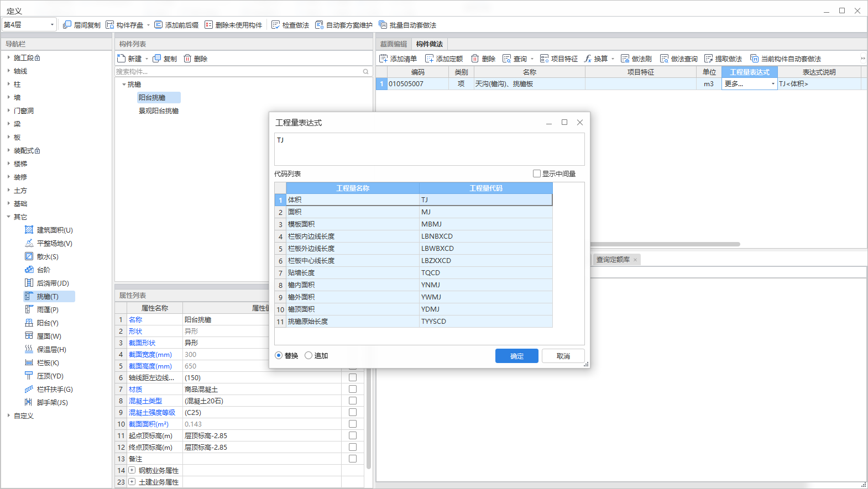Select 挑檐原始长度 TYYSCD row

414,322
